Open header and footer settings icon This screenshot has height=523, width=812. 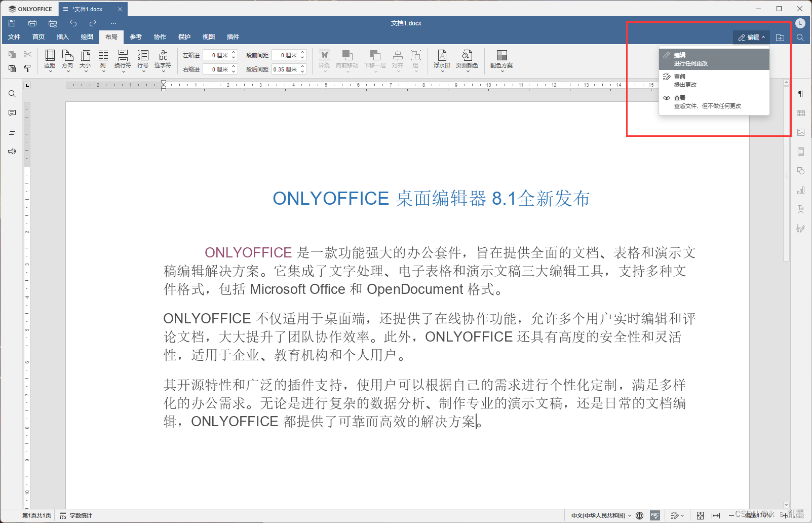[801, 152]
